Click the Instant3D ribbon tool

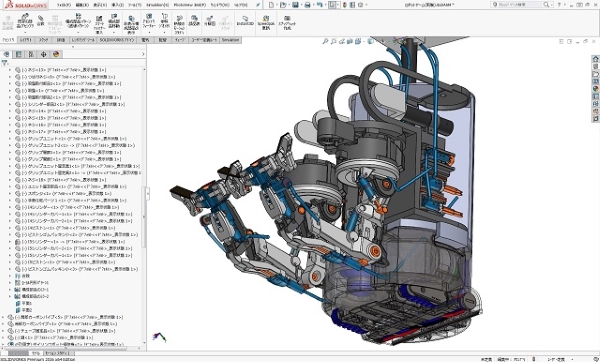click(245, 21)
